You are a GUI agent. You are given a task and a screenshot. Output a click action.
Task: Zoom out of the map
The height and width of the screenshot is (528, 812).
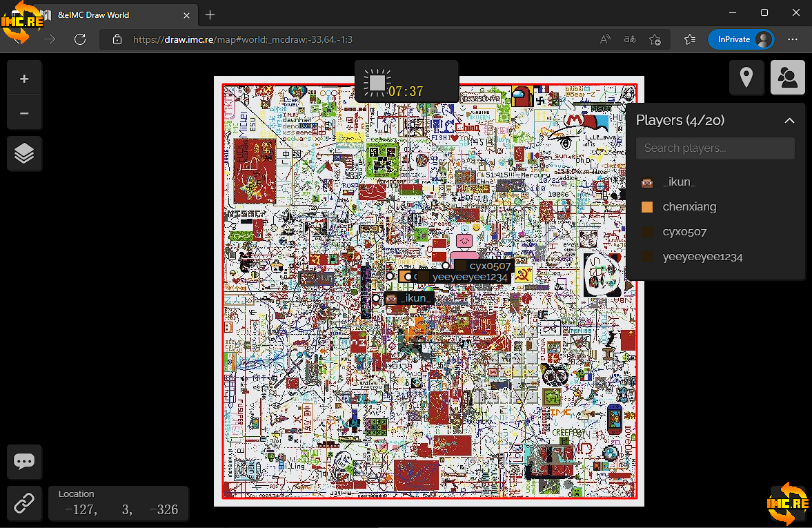click(24, 113)
